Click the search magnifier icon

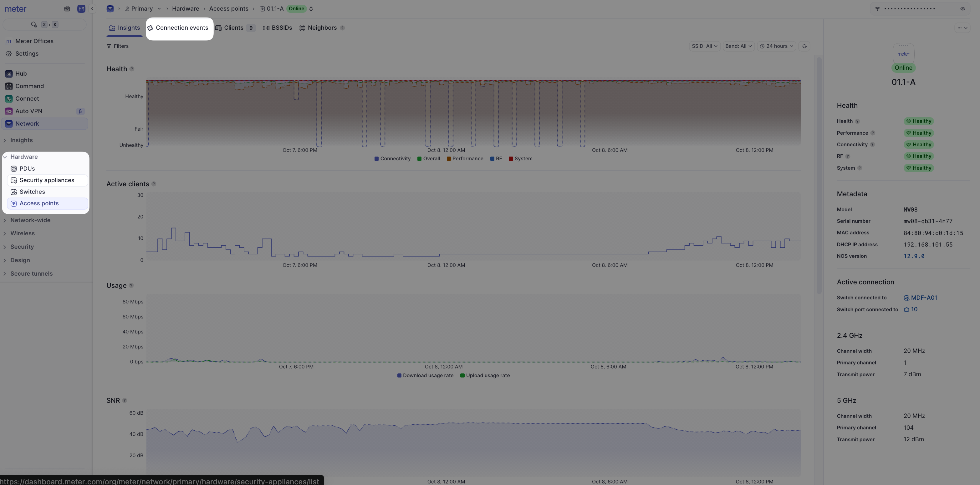coord(34,25)
